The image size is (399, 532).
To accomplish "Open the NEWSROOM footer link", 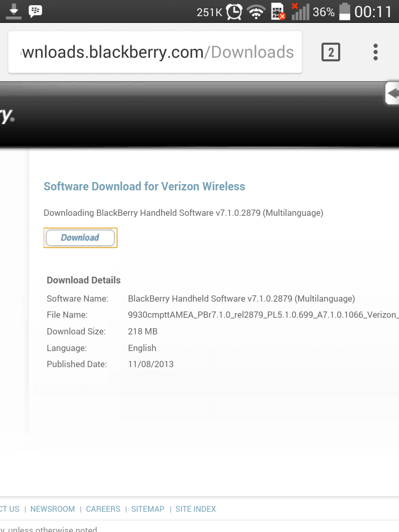I will click(53, 509).
